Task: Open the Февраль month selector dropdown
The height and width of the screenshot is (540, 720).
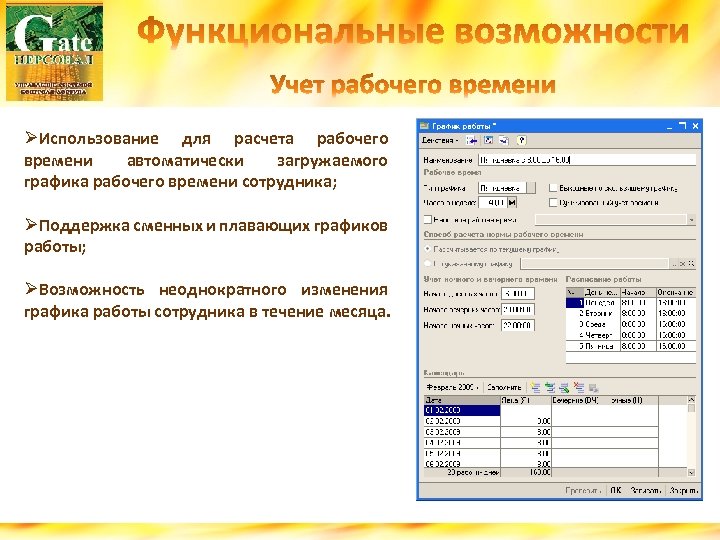Action: click(x=452, y=388)
